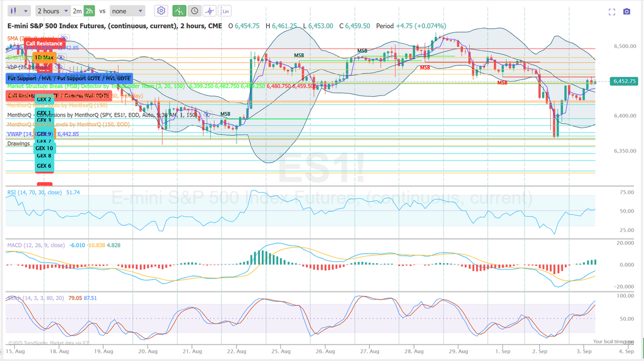
Task: Click the clock icon in toolbar
Action: tap(194, 11)
